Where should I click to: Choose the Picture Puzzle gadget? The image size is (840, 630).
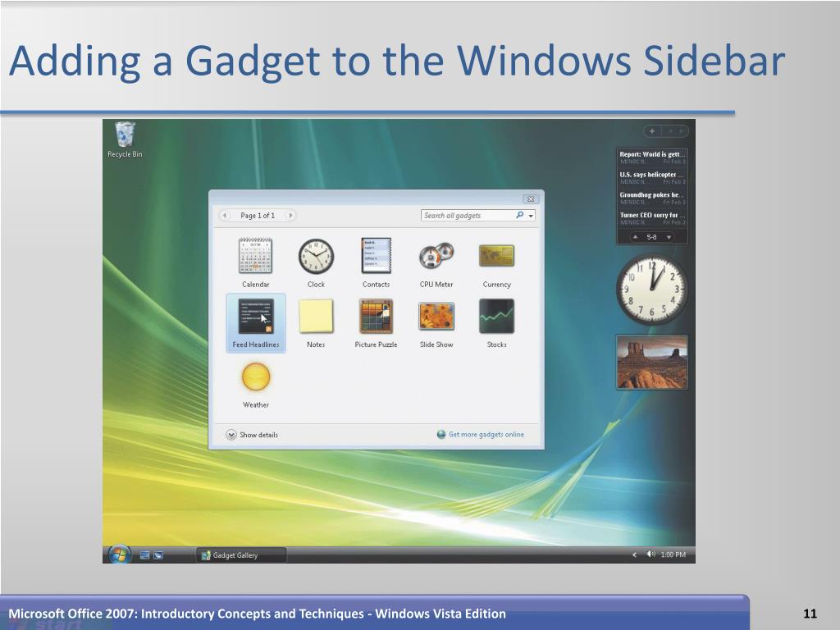pyautogui.click(x=376, y=316)
